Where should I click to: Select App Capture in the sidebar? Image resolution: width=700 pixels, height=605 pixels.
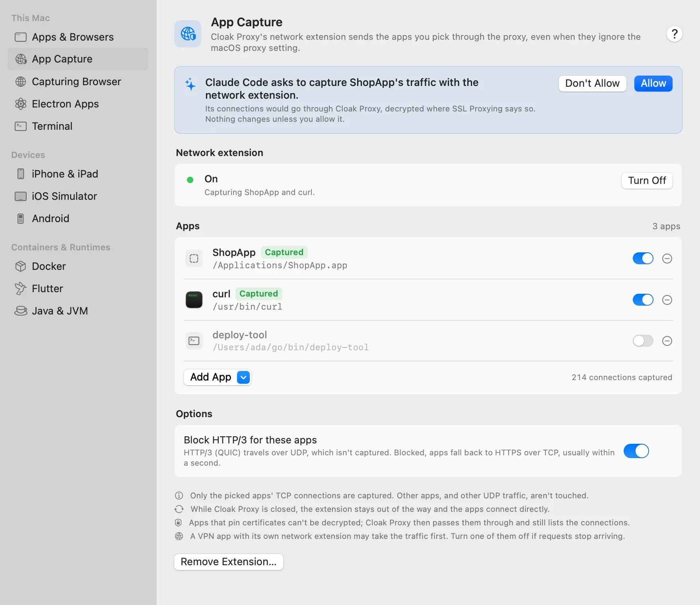click(x=78, y=59)
